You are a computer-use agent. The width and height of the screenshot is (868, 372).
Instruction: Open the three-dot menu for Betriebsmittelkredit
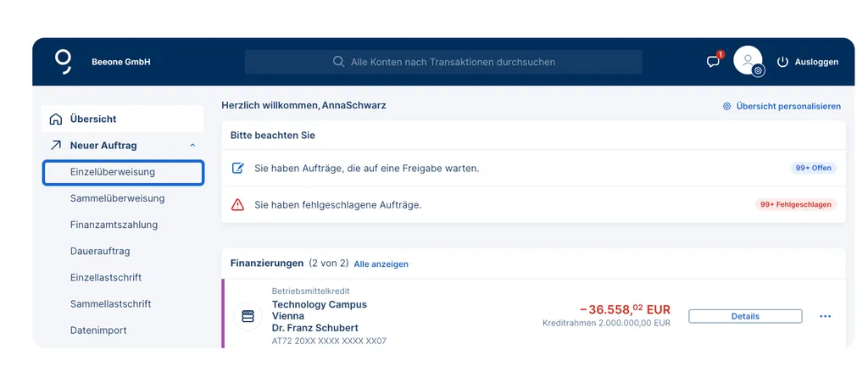point(825,317)
